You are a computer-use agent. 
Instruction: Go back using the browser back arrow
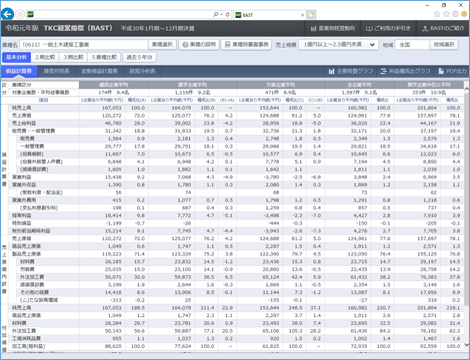pyautogui.click(x=7, y=14)
